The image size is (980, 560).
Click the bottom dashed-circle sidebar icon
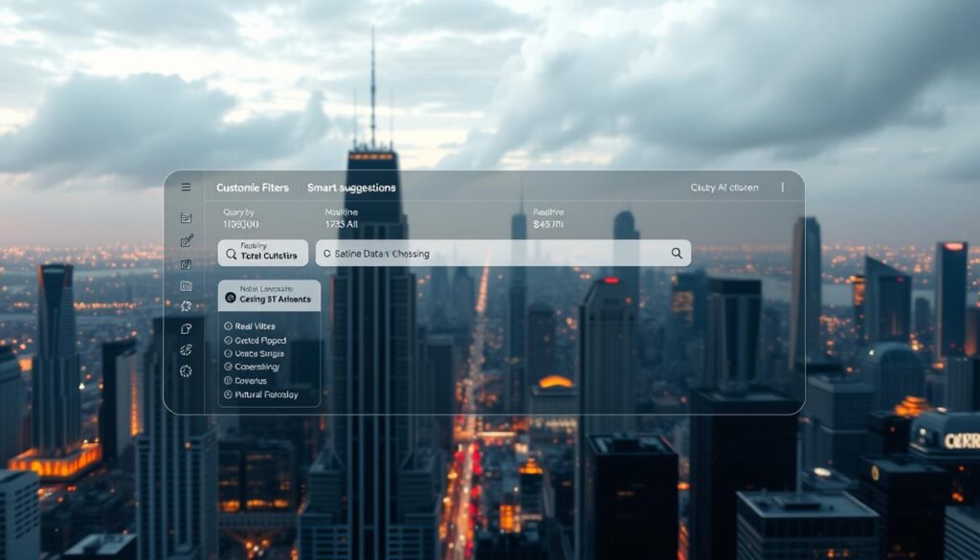186,371
